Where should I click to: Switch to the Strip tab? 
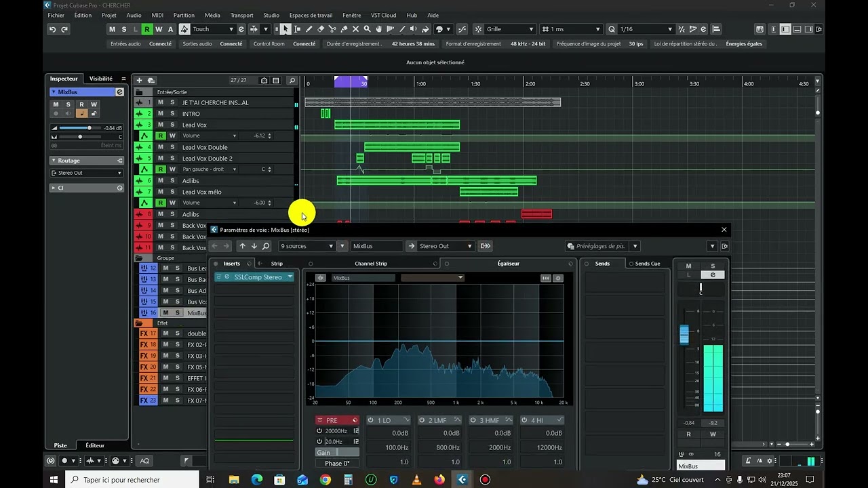coord(277,264)
